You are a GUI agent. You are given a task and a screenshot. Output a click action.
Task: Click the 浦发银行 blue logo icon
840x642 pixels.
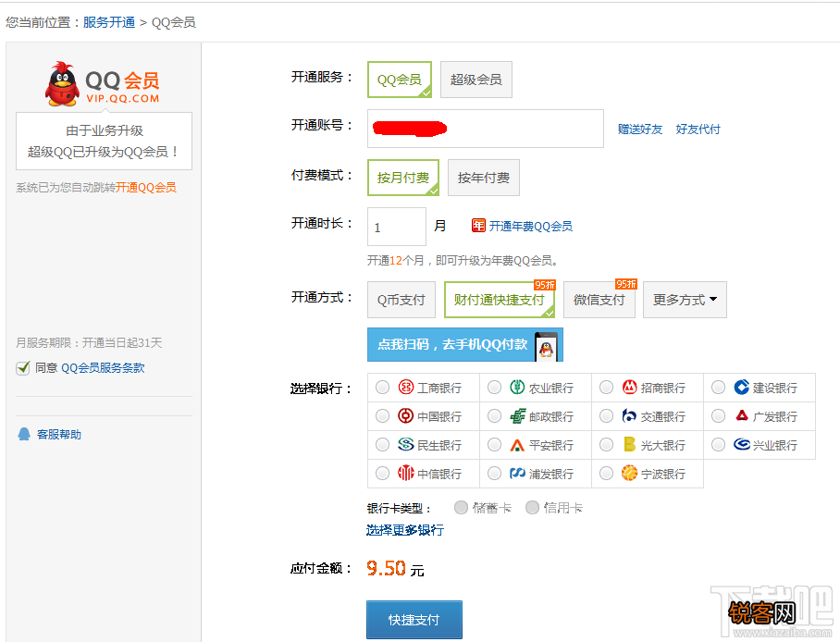[x=517, y=474]
